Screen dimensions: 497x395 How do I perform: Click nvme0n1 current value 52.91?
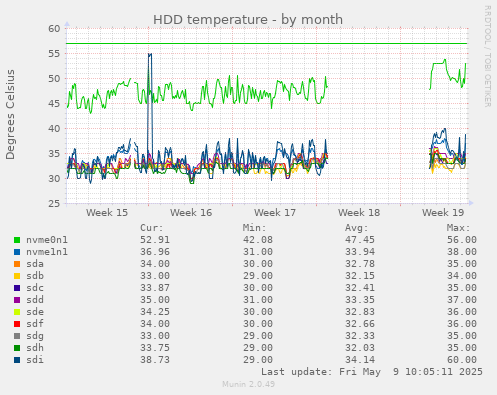155,240
